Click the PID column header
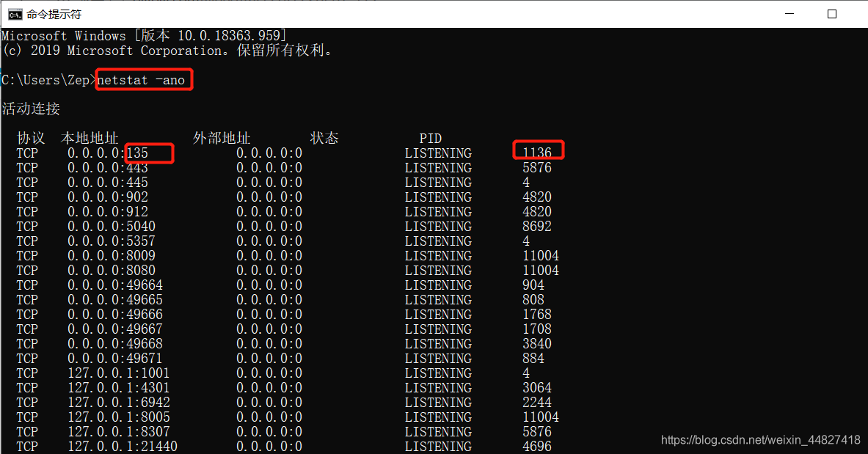 pyautogui.click(x=431, y=139)
